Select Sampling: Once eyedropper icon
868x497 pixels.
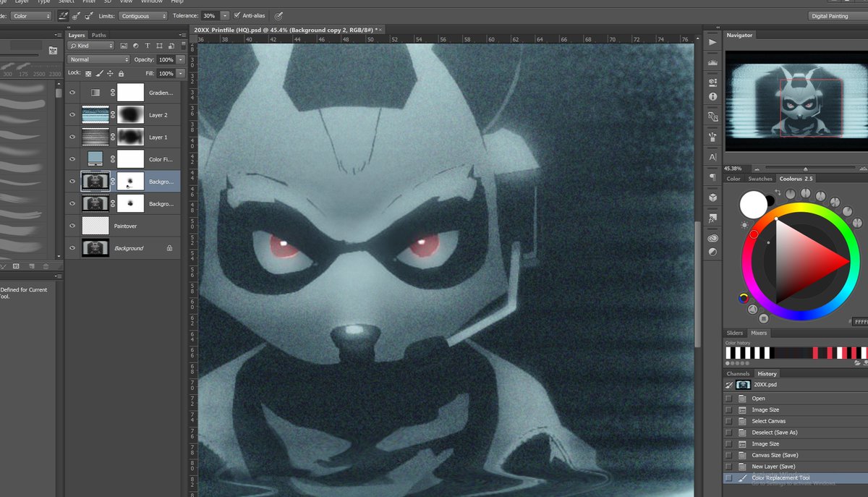click(77, 15)
